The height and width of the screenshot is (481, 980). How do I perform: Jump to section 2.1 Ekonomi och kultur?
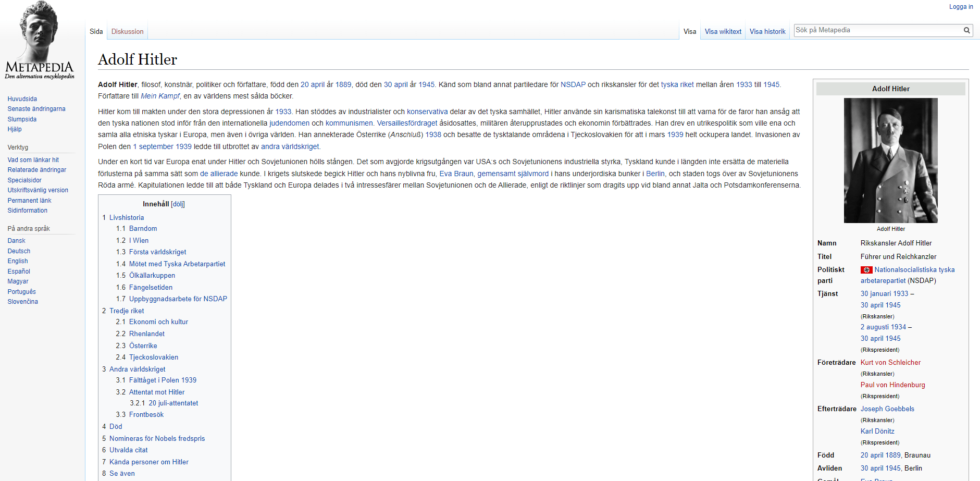[x=152, y=322]
